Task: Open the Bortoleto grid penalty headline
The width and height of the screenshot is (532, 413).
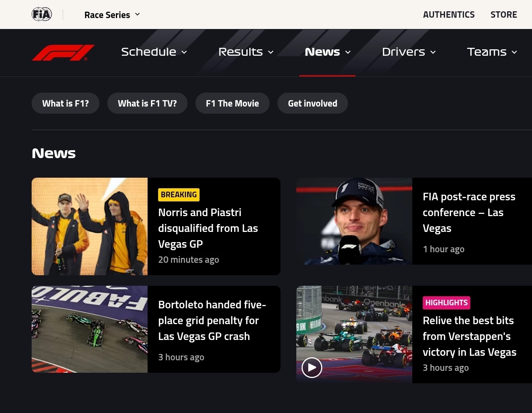Action: (212, 320)
